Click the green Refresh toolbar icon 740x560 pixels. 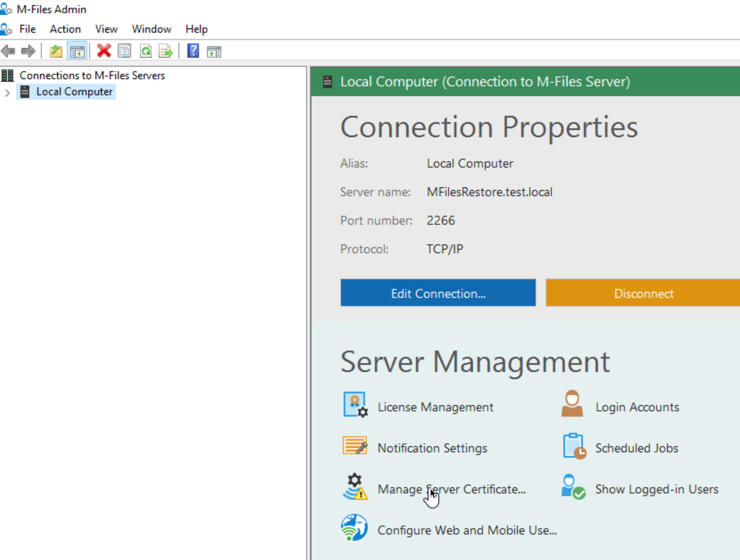146,51
